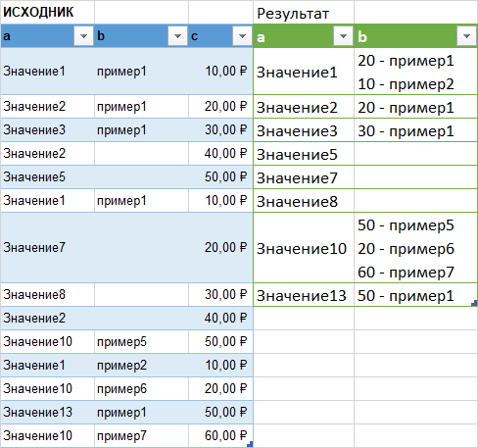Select Значение3 in the result table
The height and width of the screenshot is (448, 478).
coord(304,130)
